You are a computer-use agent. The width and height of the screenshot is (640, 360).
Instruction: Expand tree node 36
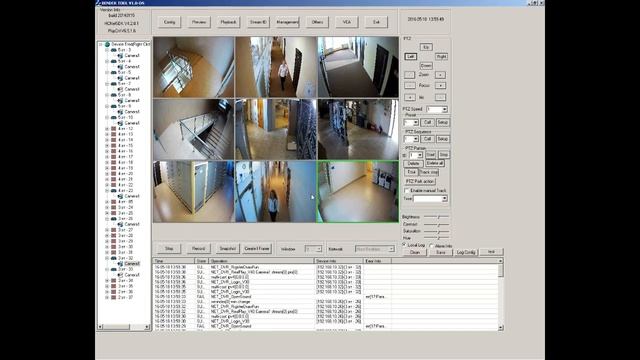tap(107, 292)
